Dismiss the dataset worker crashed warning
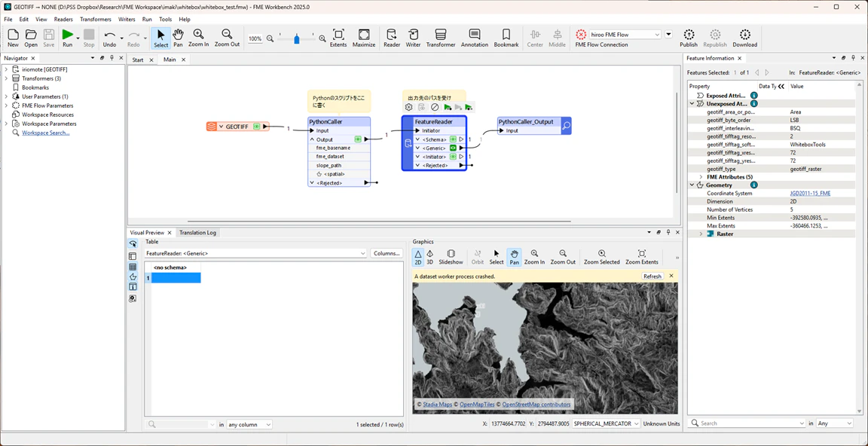The width and height of the screenshot is (868, 446). tap(671, 276)
